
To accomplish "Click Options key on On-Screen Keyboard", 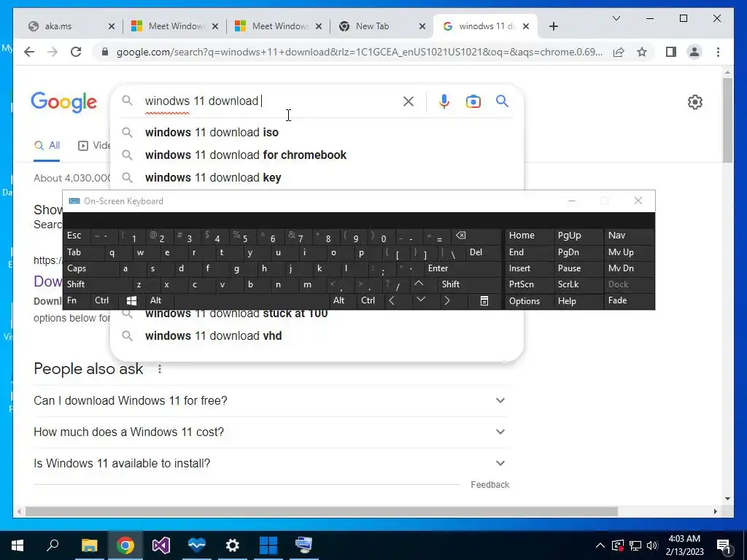I will point(528,301).
